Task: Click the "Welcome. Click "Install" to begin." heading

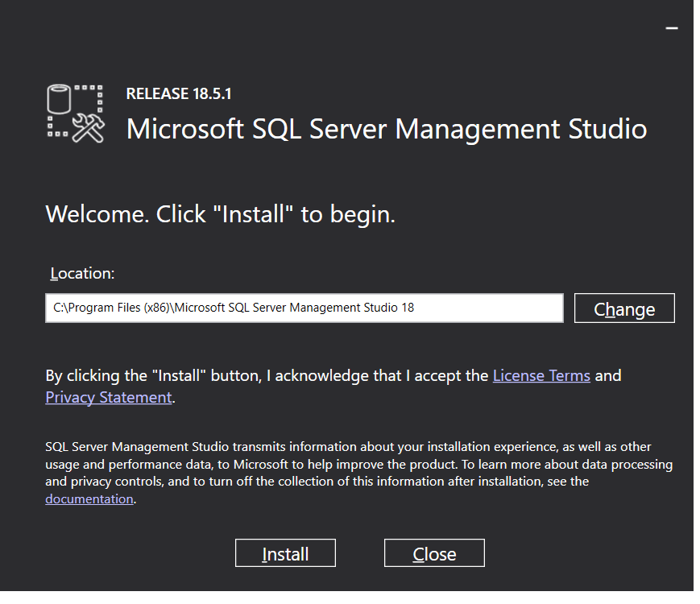Action: pyautogui.click(x=221, y=214)
